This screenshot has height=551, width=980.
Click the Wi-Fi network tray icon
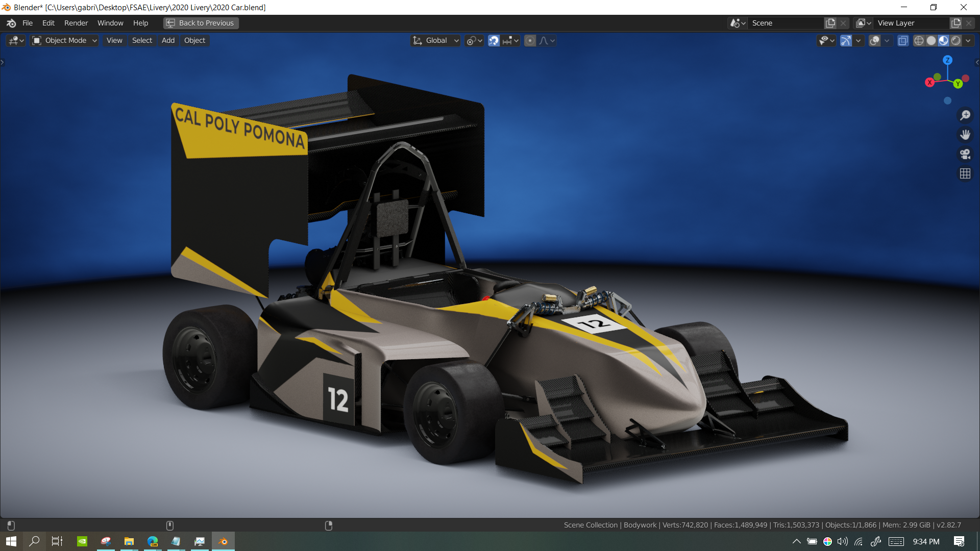pos(859,541)
